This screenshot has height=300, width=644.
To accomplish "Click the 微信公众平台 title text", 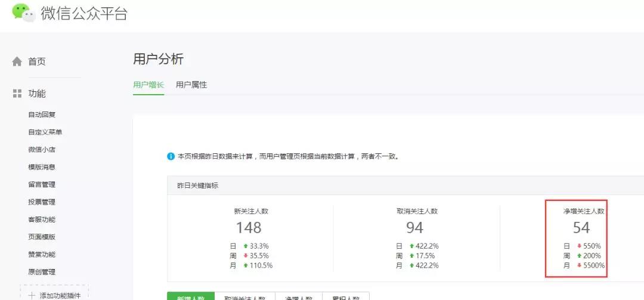I will pos(84,13).
